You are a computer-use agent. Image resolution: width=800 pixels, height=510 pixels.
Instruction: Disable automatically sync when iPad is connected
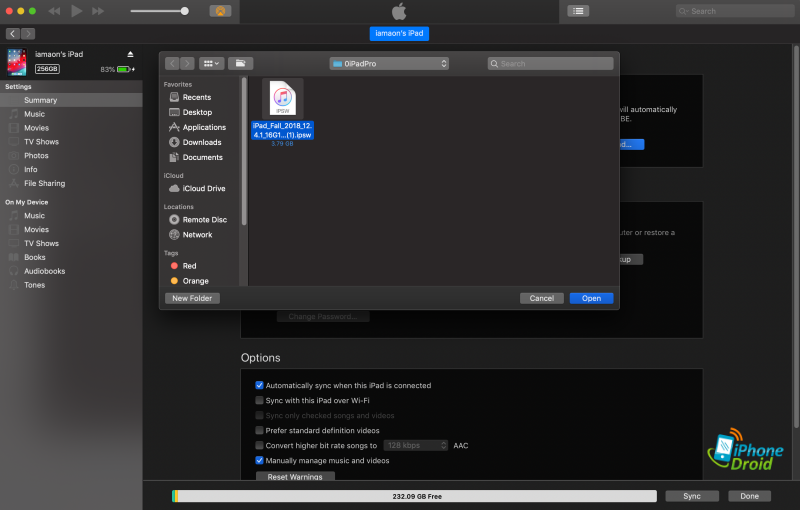click(x=259, y=385)
